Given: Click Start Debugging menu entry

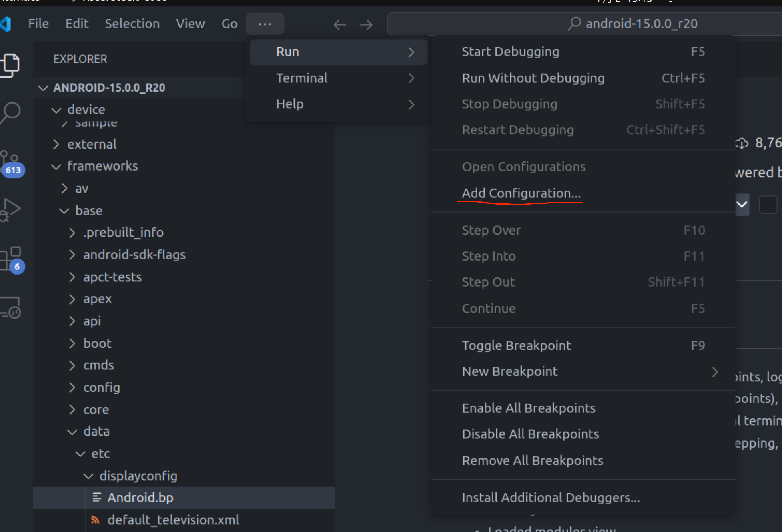Looking at the screenshot, I should coord(510,52).
